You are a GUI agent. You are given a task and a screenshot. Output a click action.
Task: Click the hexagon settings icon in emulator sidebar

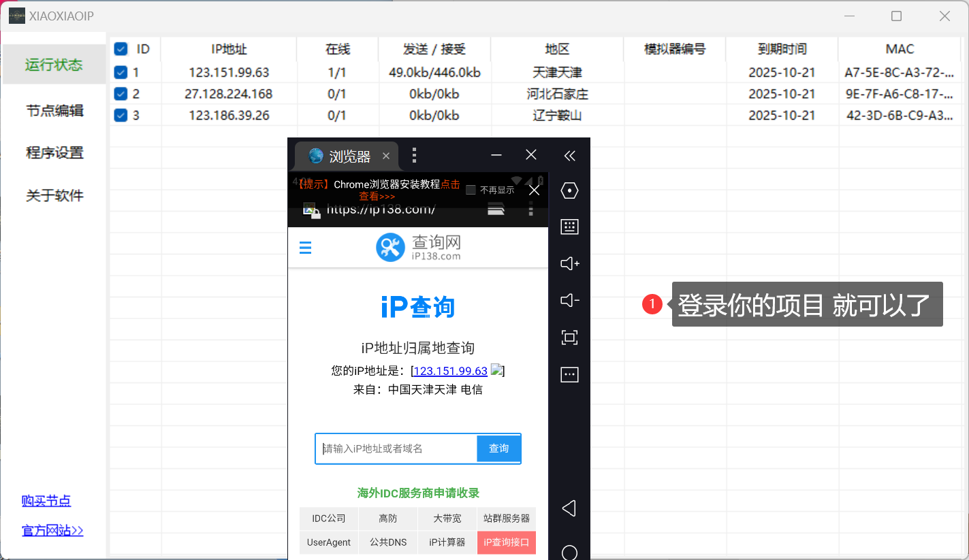pos(569,191)
